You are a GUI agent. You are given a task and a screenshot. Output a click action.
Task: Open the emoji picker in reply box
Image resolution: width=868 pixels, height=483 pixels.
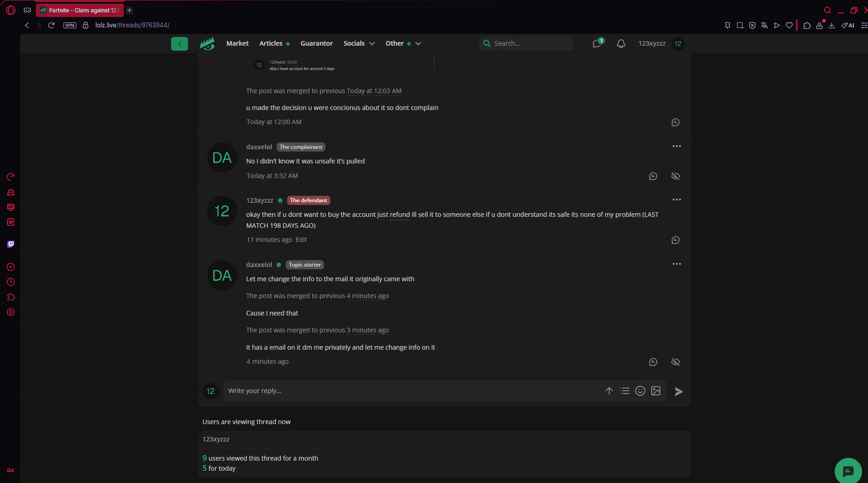pos(640,391)
